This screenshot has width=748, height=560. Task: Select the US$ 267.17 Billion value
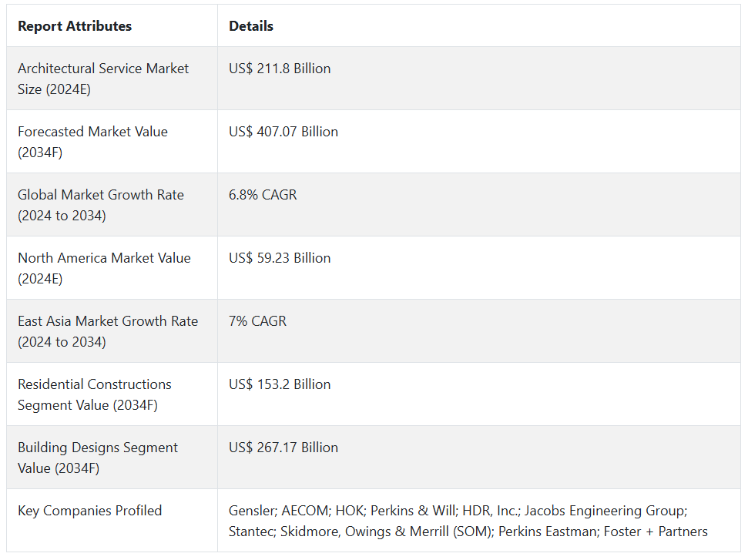point(283,448)
